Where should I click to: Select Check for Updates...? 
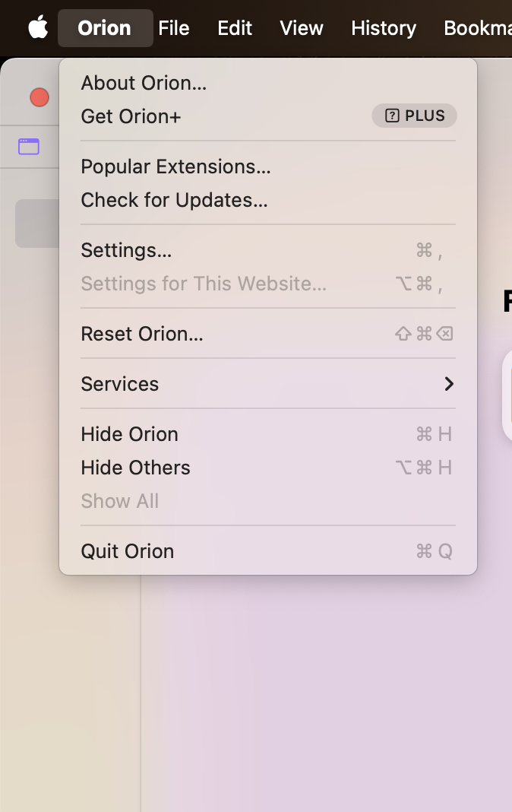(174, 200)
